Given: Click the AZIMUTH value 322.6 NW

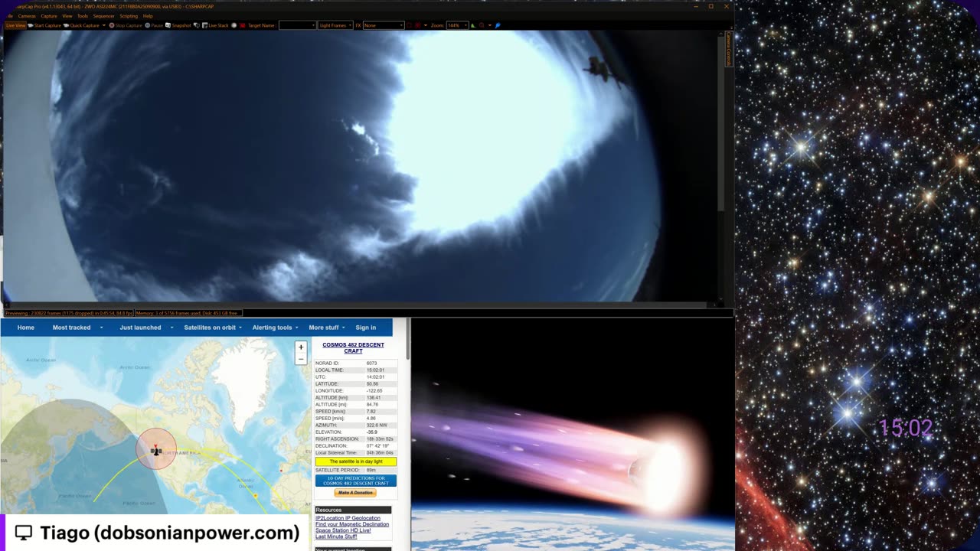Looking at the screenshot, I should coord(377,425).
